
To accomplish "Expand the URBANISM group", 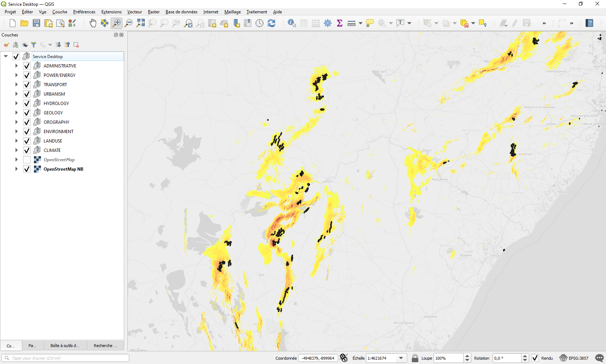I will tap(16, 94).
